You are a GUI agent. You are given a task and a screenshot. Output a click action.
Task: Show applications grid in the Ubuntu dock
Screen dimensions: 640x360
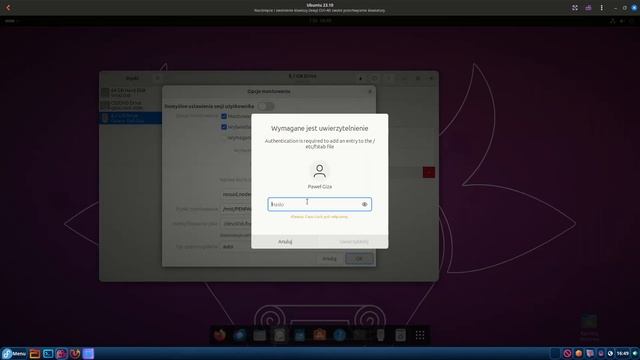coord(420,335)
